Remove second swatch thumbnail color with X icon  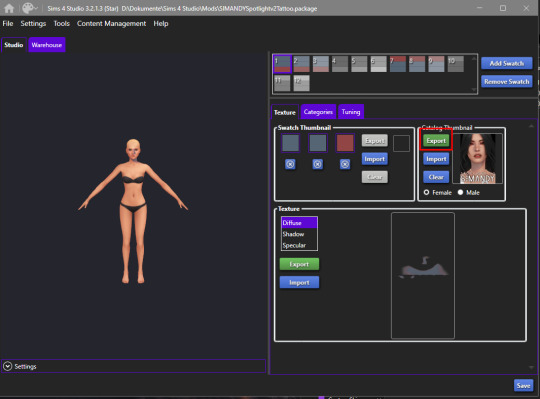[318, 164]
